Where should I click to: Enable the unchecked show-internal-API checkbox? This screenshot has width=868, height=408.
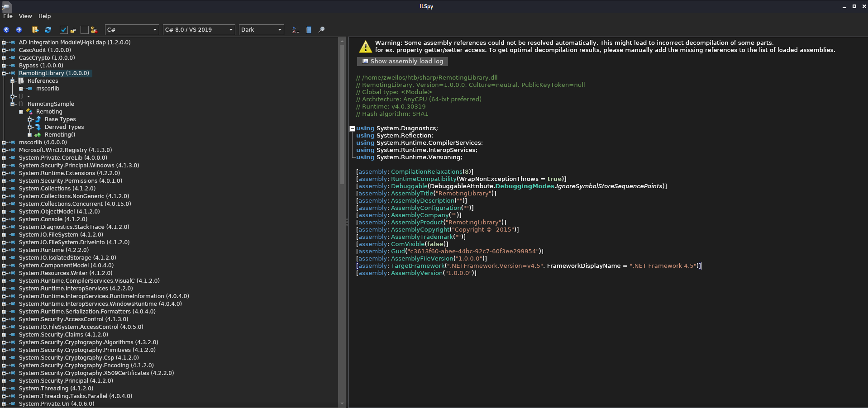84,30
